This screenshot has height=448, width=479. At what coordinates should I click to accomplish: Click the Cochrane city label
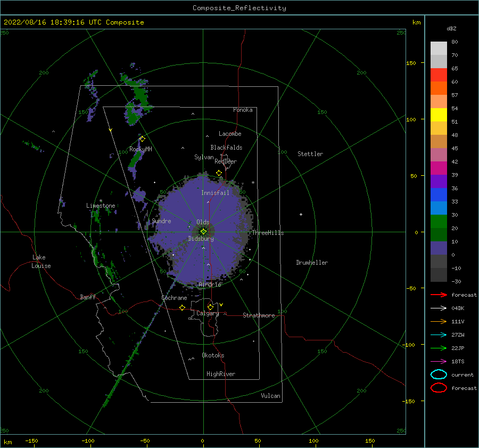pos(174,298)
